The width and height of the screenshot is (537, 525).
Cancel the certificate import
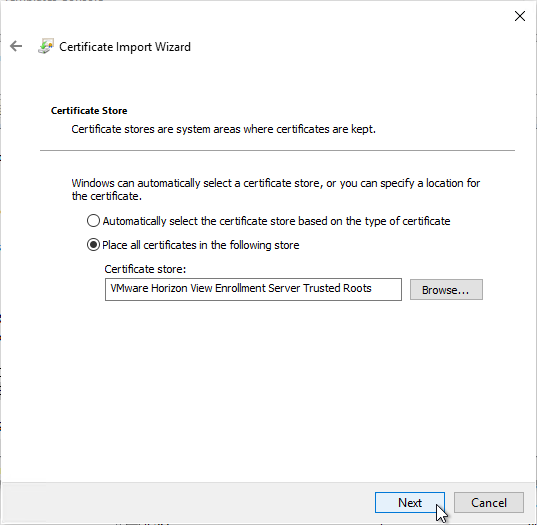(489, 503)
